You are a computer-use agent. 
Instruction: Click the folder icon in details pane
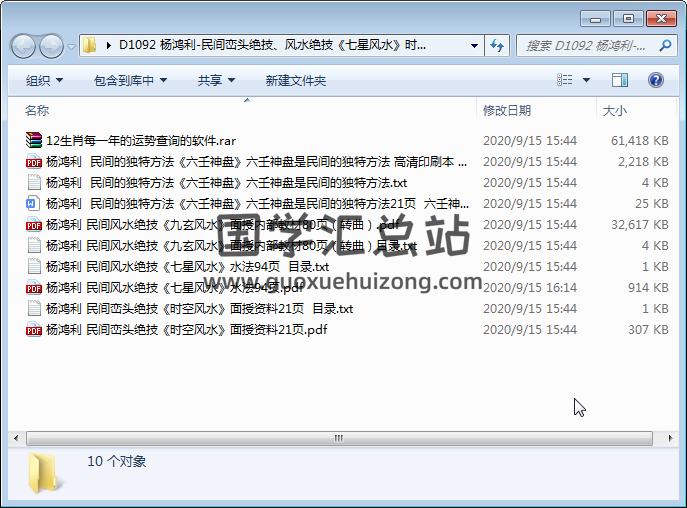click(x=44, y=473)
